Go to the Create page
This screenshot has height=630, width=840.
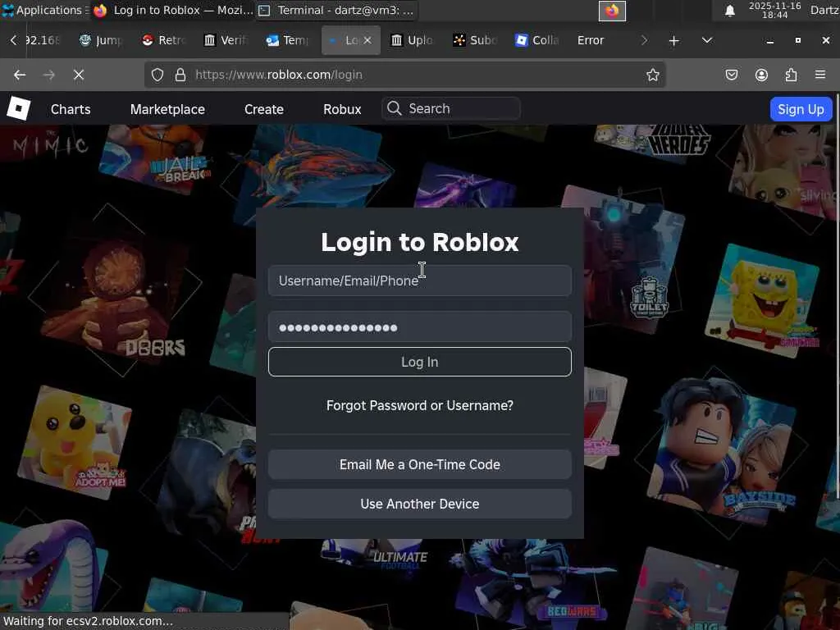[264, 109]
